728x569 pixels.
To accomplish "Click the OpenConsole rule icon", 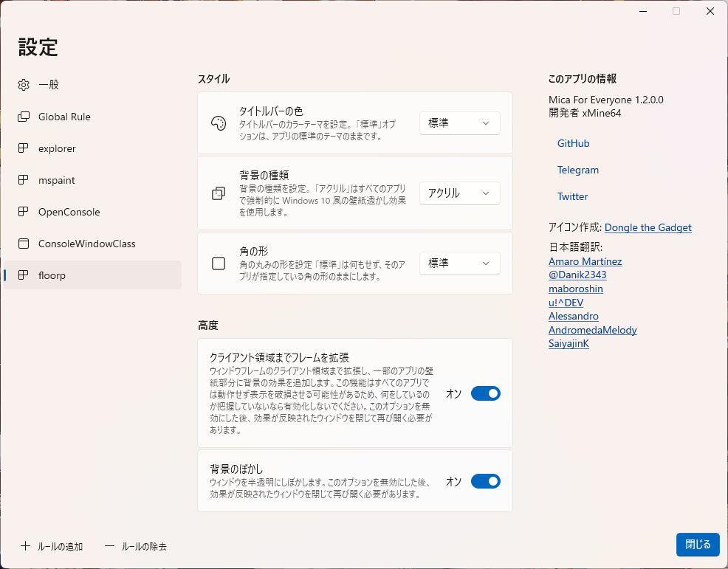I will click(x=23, y=212).
